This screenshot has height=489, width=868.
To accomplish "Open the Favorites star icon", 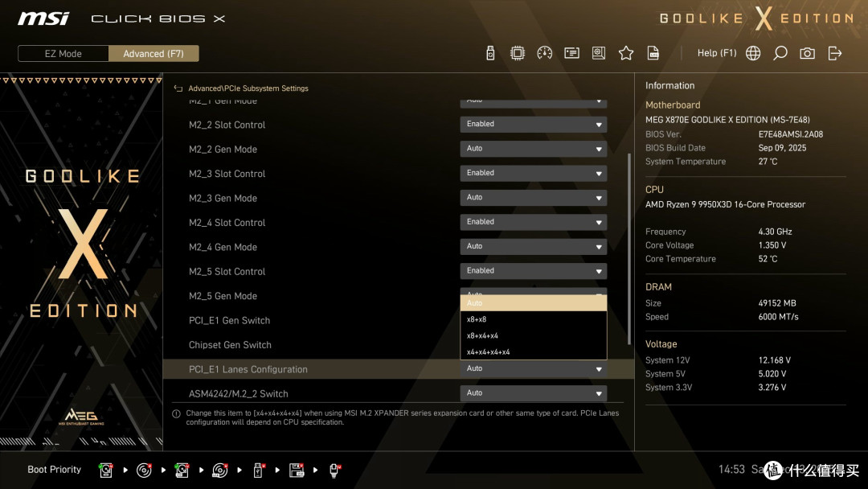I will [625, 53].
